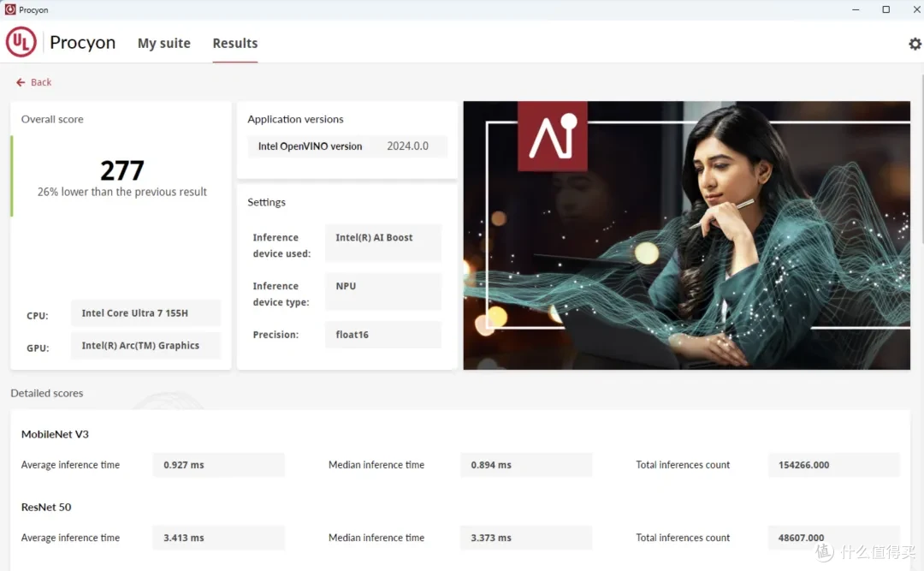Viewport: 924px width, 571px height.
Task: Click the NPU device type value
Action: [x=383, y=291]
